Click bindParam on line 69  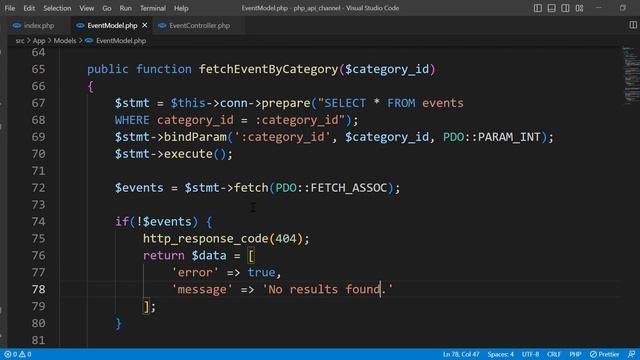(x=195, y=137)
